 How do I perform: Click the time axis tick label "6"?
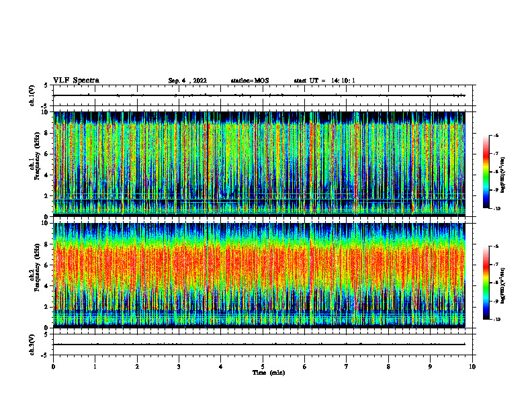click(304, 367)
